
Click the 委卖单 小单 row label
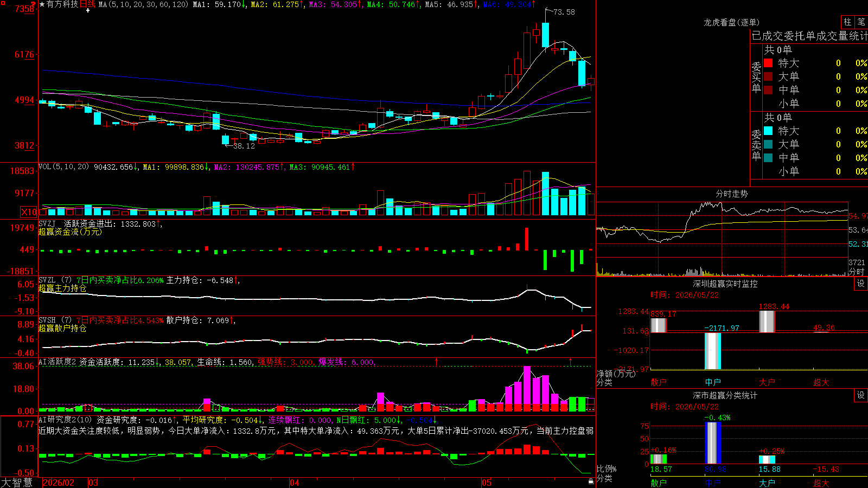[x=788, y=171]
